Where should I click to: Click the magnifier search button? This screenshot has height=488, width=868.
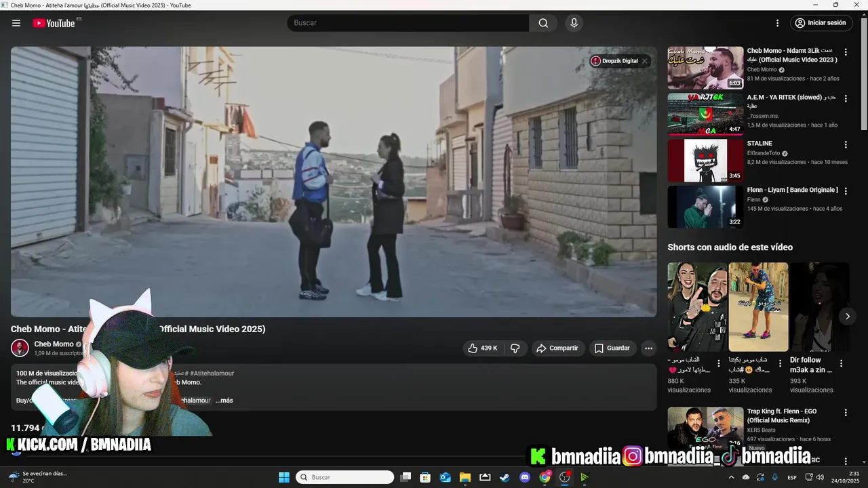[543, 23]
